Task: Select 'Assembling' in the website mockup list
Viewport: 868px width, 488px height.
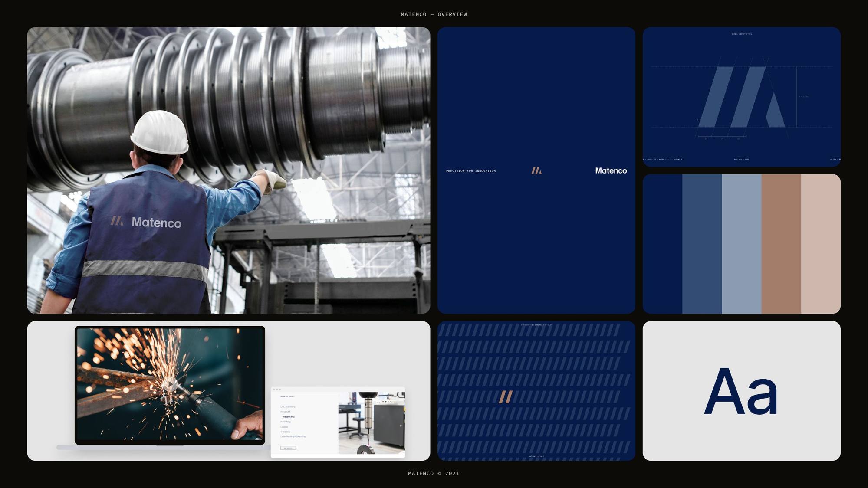Action: click(x=289, y=417)
